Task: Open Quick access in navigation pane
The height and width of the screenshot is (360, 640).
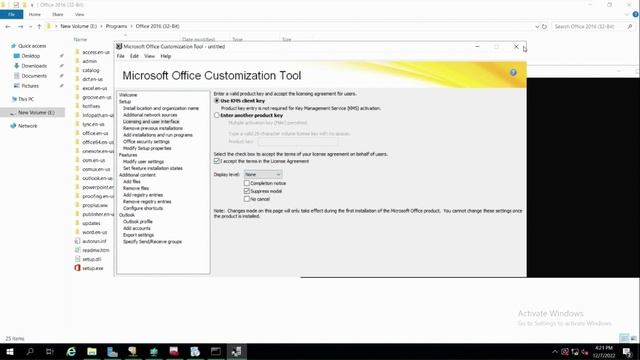Action: tap(32, 46)
